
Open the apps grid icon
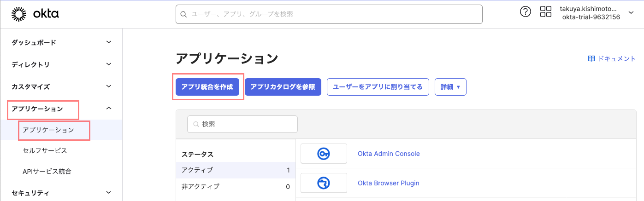pos(545,12)
